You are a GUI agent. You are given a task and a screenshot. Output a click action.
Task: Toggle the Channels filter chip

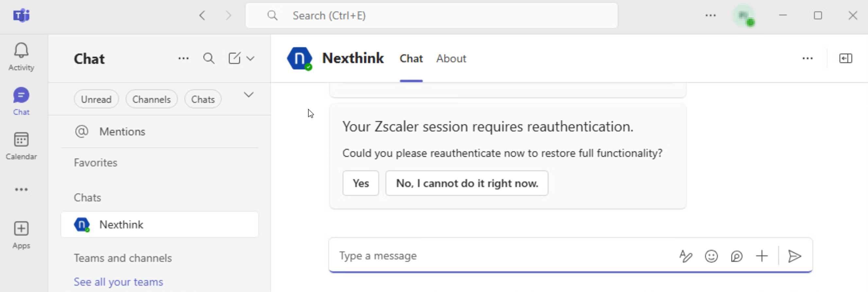pyautogui.click(x=151, y=99)
